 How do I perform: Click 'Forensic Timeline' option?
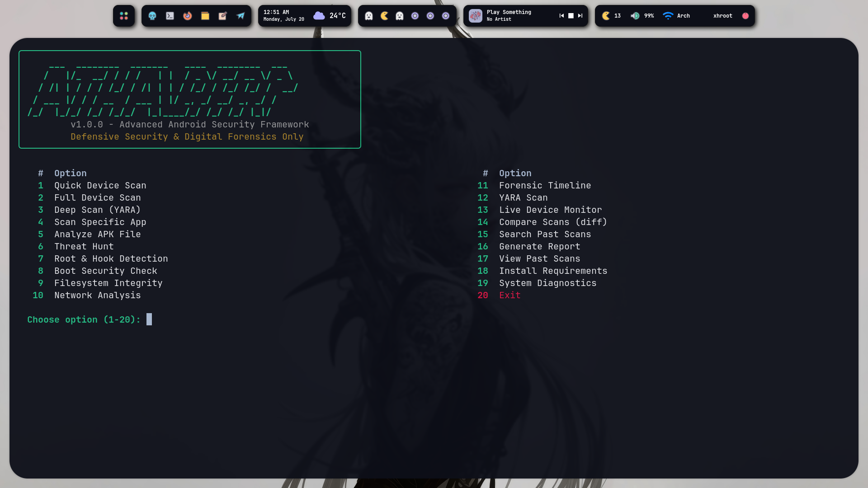coord(545,186)
